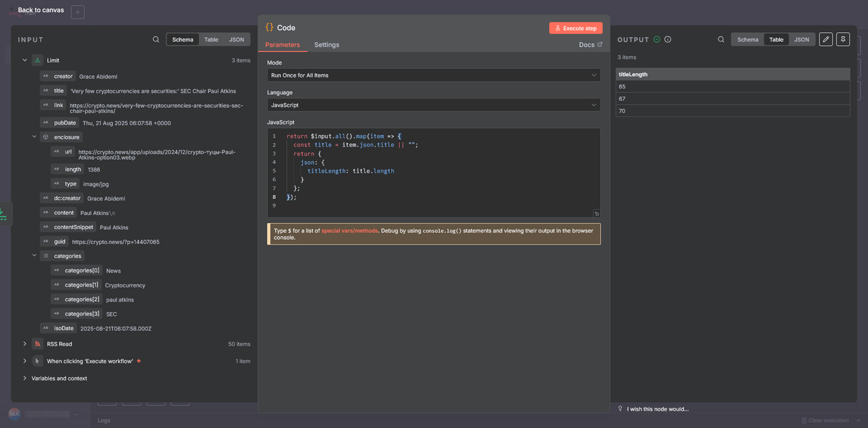Click the input panel search icon
The width and height of the screenshot is (868, 428).
(x=156, y=40)
